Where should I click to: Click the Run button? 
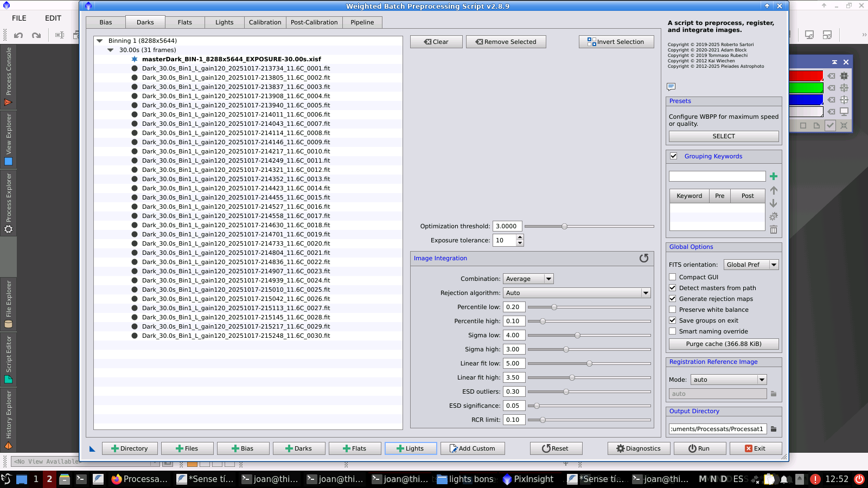coord(699,448)
